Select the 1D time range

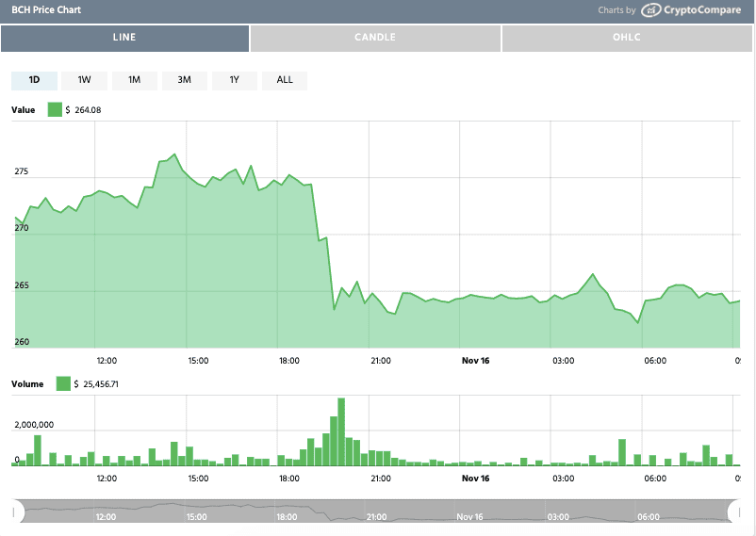tap(34, 80)
